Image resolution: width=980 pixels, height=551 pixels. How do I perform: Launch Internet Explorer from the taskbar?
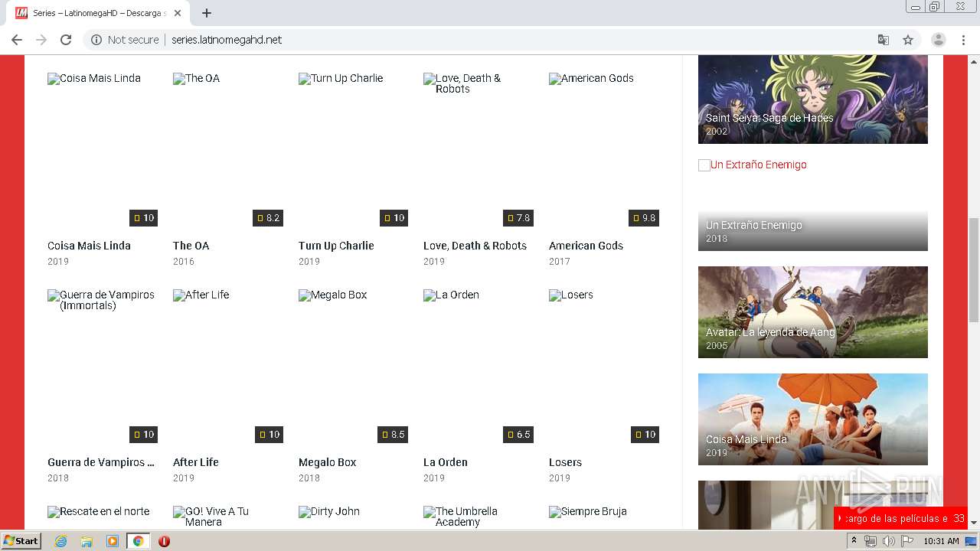pyautogui.click(x=61, y=541)
